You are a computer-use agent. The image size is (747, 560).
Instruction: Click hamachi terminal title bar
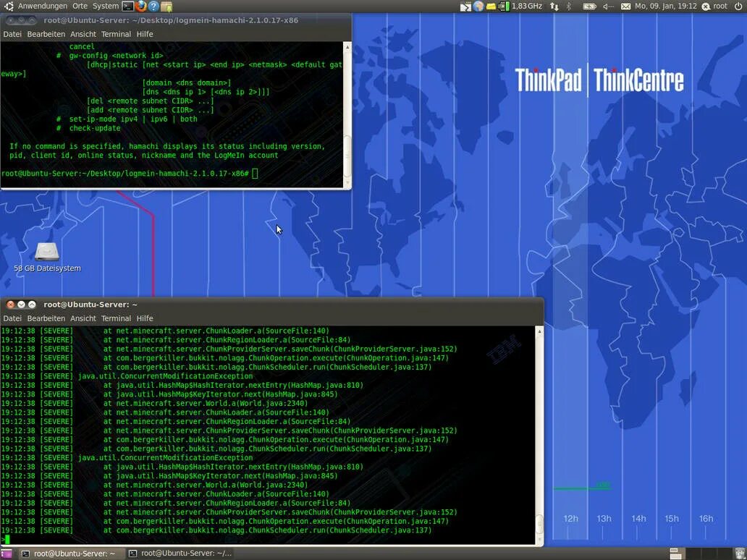(176, 20)
